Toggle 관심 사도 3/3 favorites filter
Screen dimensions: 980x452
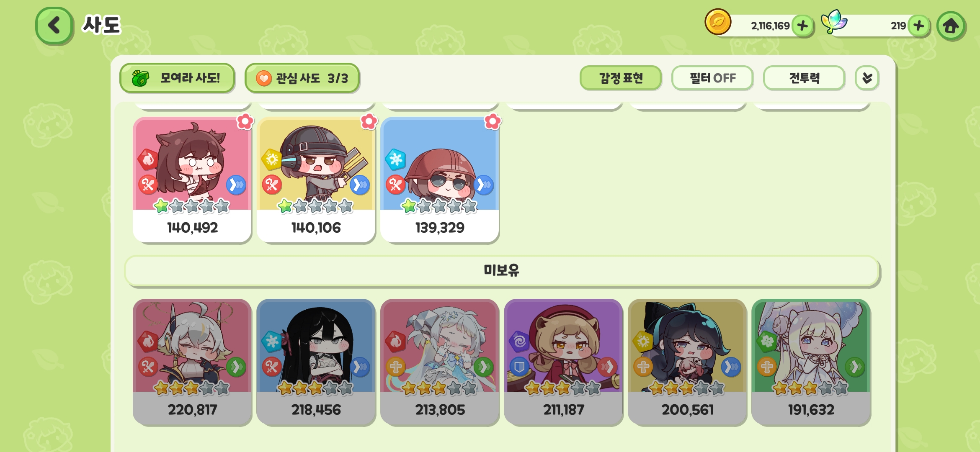302,78
